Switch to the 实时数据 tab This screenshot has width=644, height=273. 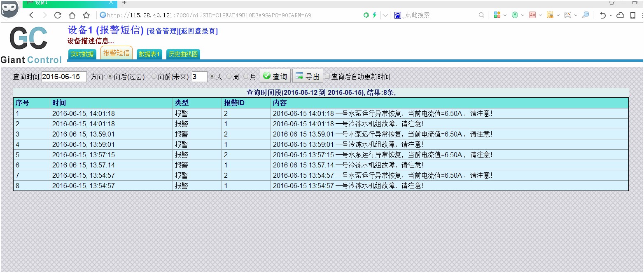[x=82, y=54]
